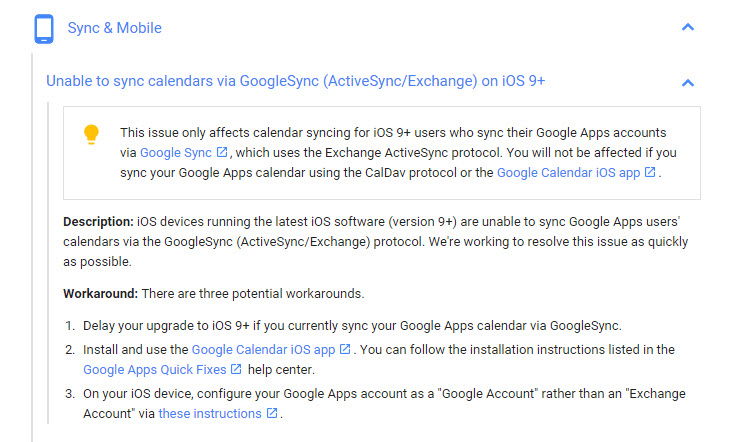This screenshot has height=442, width=742.
Task: Click external-link icon beside Google Apps Quick Fixes
Action: pyautogui.click(x=236, y=370)
